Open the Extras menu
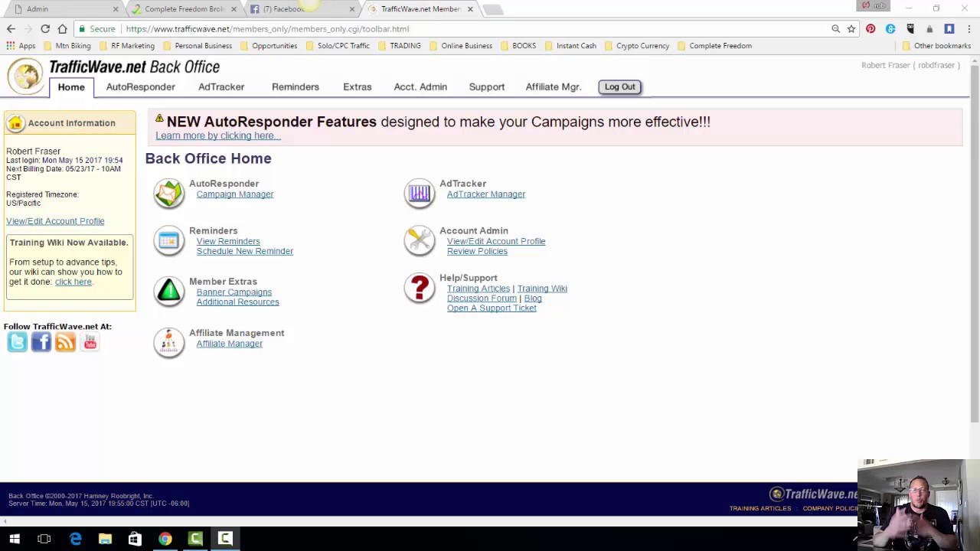The width and height of the screenshot is (980, 551). (358, 87)
